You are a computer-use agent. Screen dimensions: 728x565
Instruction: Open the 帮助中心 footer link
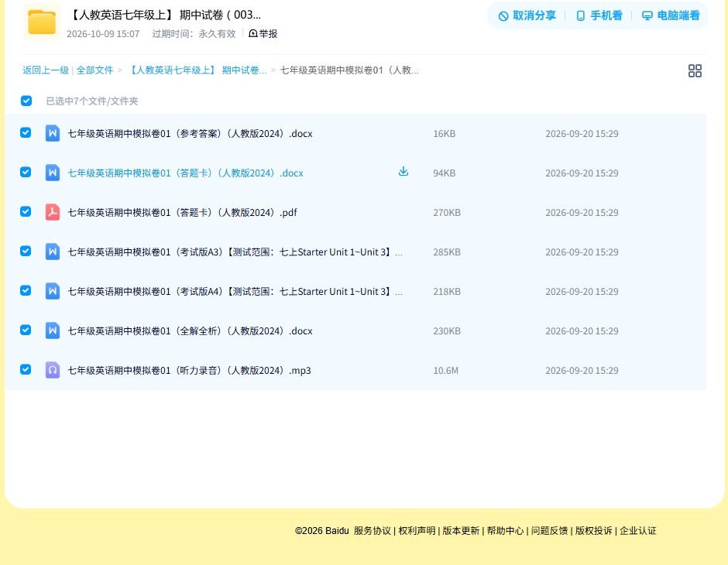[x=505, y=531]
